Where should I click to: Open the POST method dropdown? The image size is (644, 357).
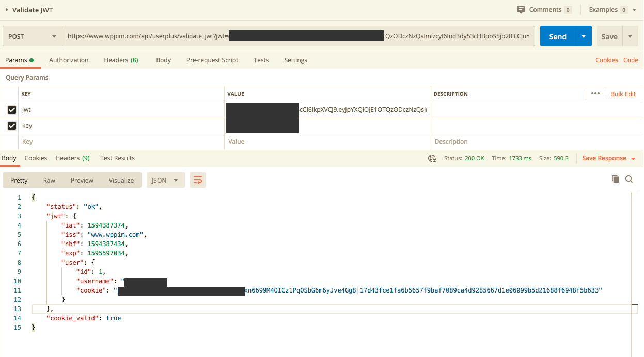point(33,36)
